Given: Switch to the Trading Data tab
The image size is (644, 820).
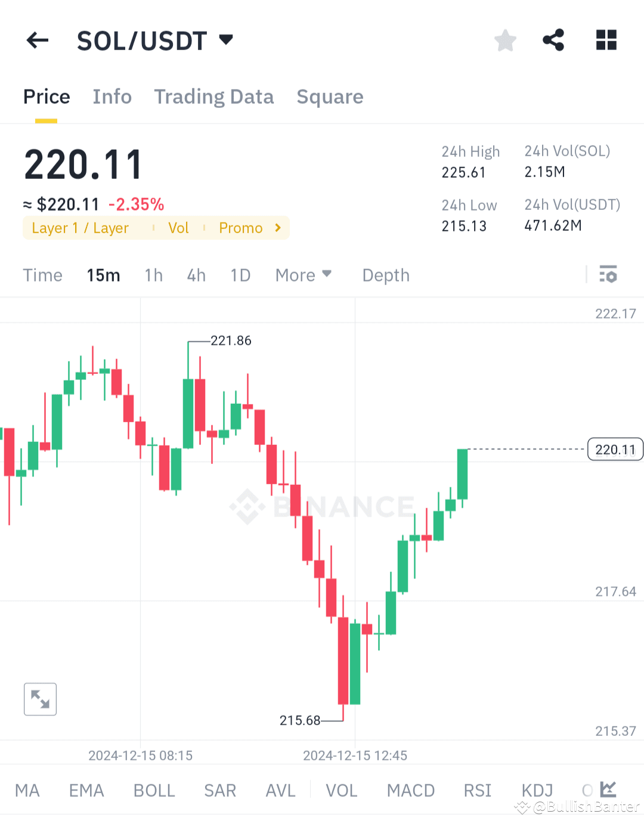Looking at the screenshot, I should [214, 97].
